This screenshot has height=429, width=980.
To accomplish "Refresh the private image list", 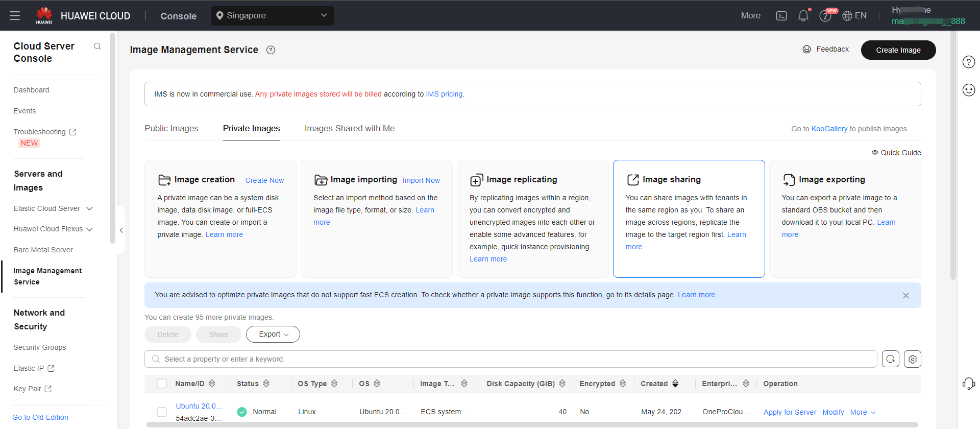I will 891,359.
